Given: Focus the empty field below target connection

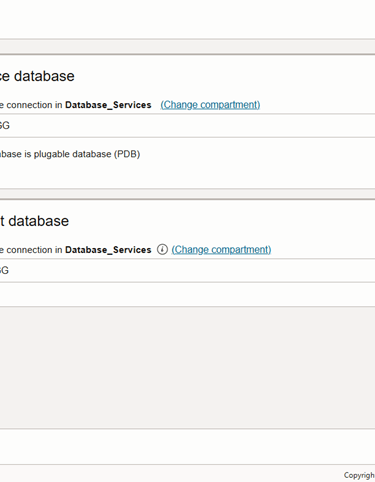Looking at the screenshot, I should [187, 295].
